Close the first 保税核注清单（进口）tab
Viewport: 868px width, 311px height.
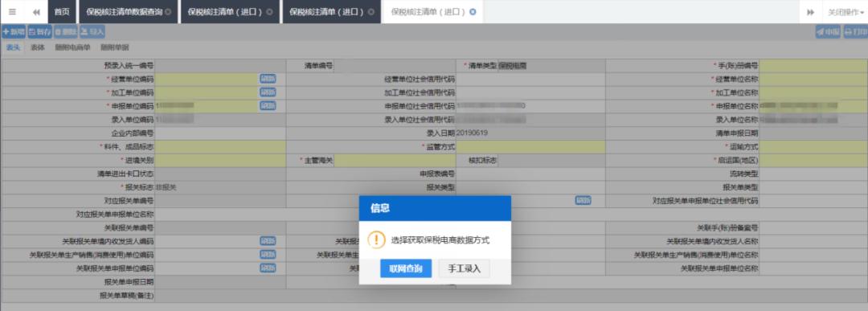[x=269, y=11]
